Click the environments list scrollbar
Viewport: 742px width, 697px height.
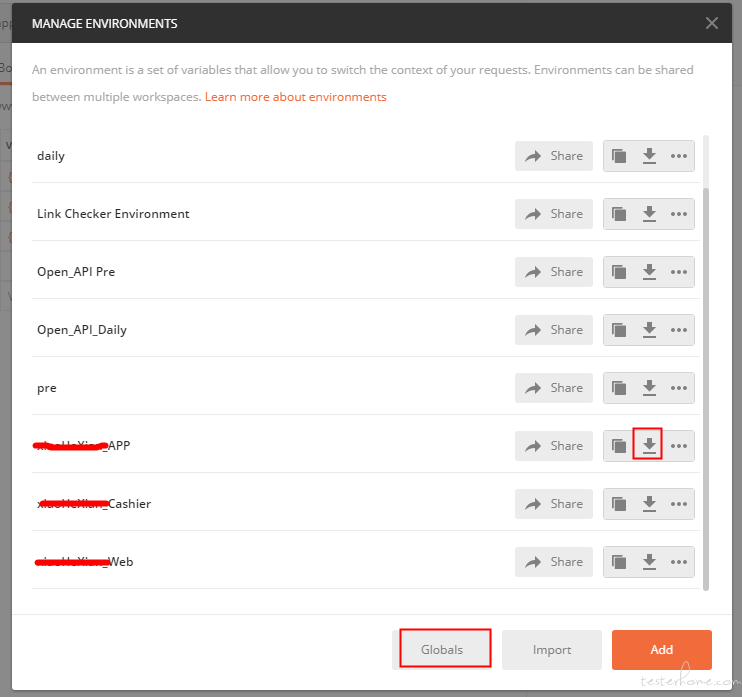coord(706,388)
